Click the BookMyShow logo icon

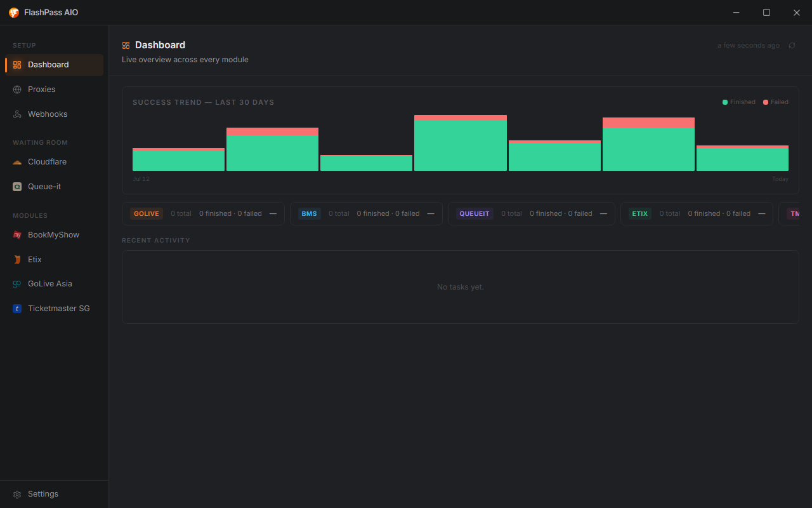coord(17,235)
